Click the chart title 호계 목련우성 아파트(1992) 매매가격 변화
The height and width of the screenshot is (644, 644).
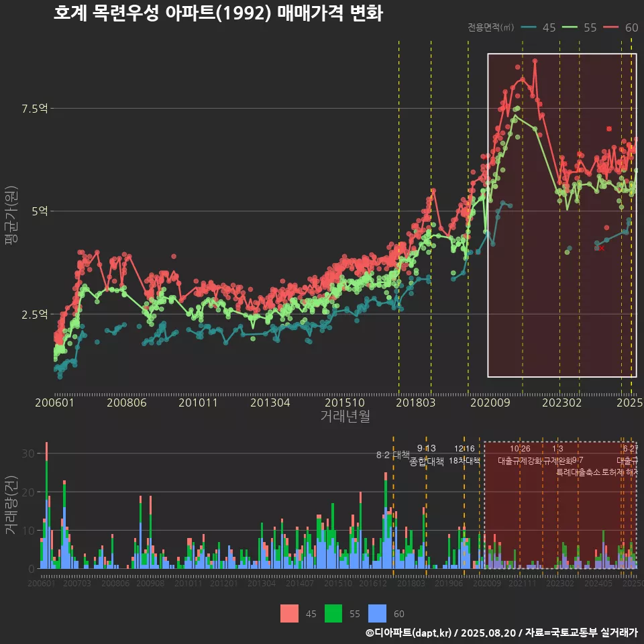click(x=218, y=13)
